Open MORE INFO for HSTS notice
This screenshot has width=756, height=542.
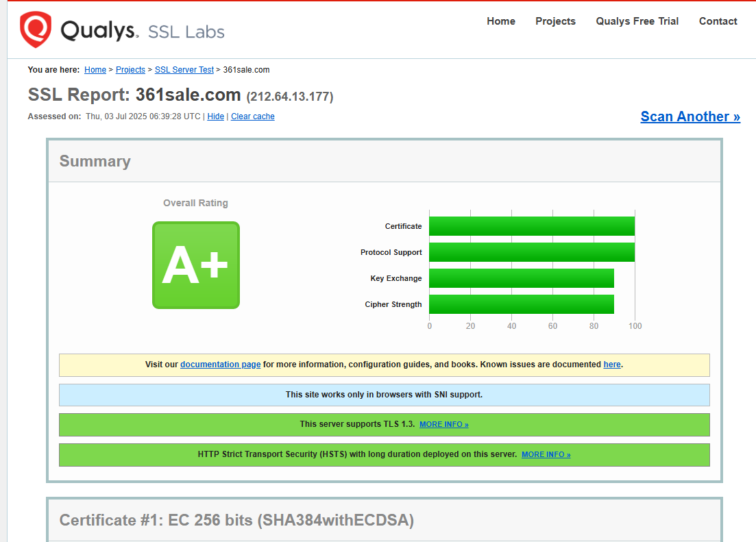coord(546,455)
